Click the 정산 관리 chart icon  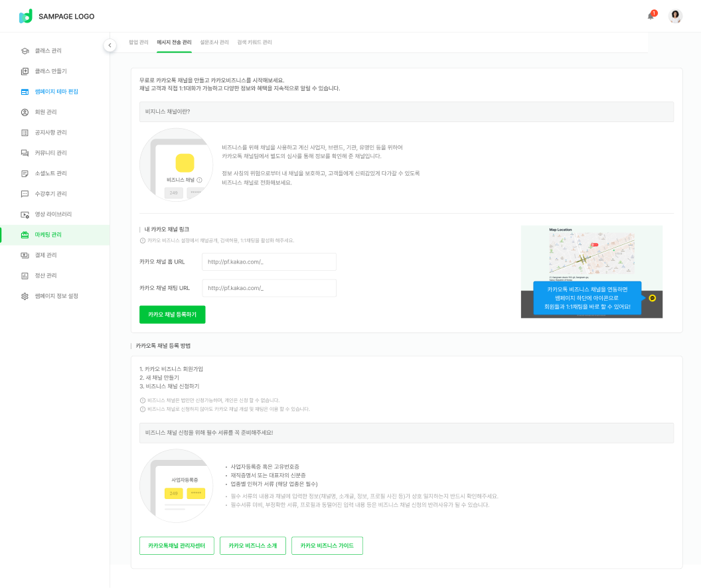pos(25,275)
